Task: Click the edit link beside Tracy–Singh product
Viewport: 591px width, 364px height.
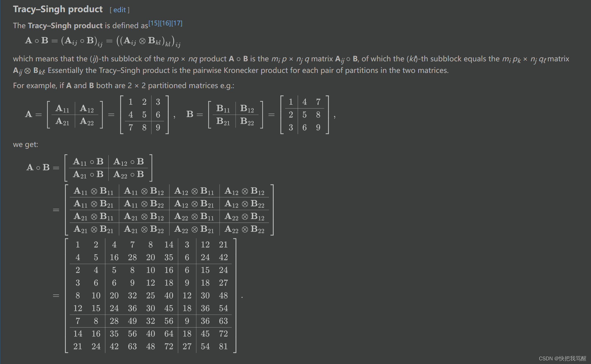Action: (119, 10)
